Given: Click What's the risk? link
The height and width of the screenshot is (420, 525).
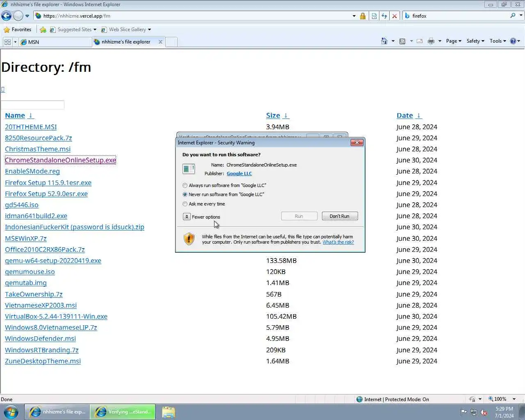Looking at the screenshot, I should click(x=338, y=242).
